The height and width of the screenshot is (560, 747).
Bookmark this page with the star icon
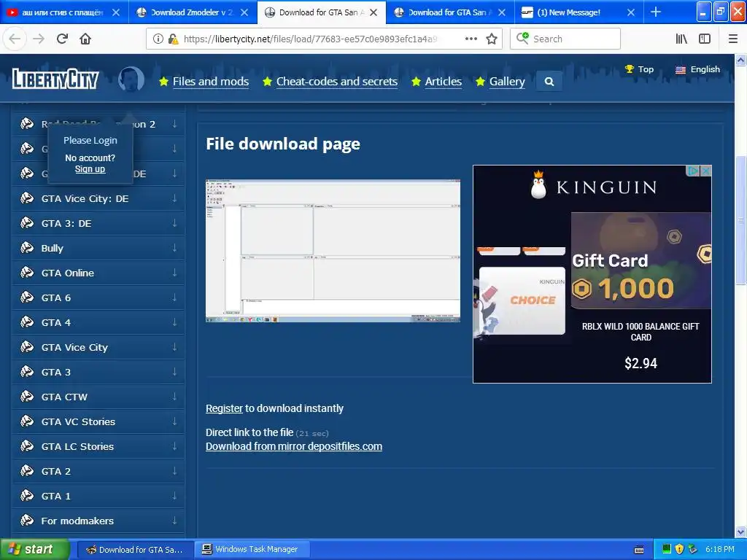point(492,39)
